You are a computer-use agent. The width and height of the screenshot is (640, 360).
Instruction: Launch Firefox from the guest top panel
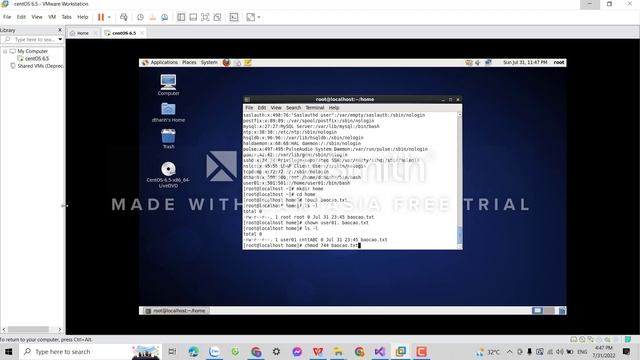(227, 62)
